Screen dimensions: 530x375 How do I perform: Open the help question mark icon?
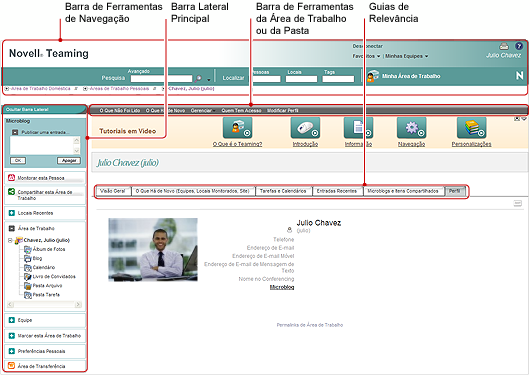tap(519, 46)
